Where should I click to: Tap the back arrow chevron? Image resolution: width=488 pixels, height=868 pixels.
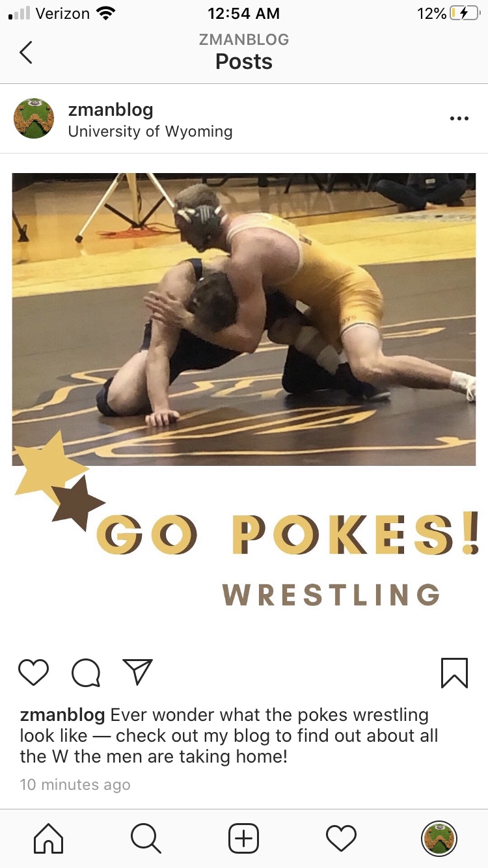(25, 52)
